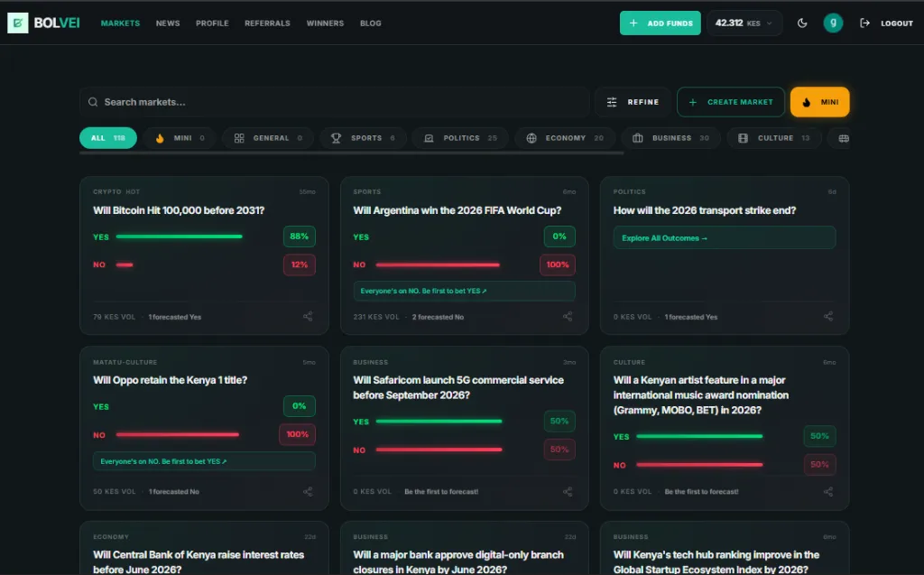Viewport: 924px width, 575px height.
Task: Click the search magnifier icon
Action: [x=93, y=102]
